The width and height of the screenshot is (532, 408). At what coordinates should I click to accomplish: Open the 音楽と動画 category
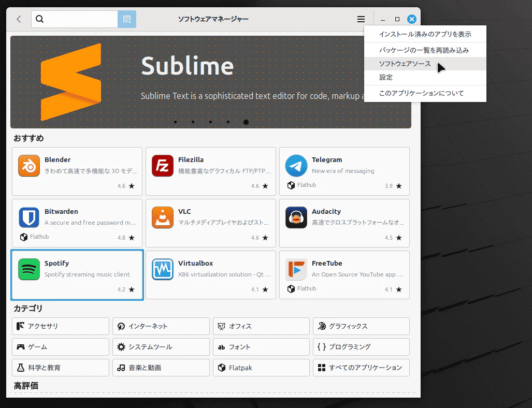(x=161, y=368)
